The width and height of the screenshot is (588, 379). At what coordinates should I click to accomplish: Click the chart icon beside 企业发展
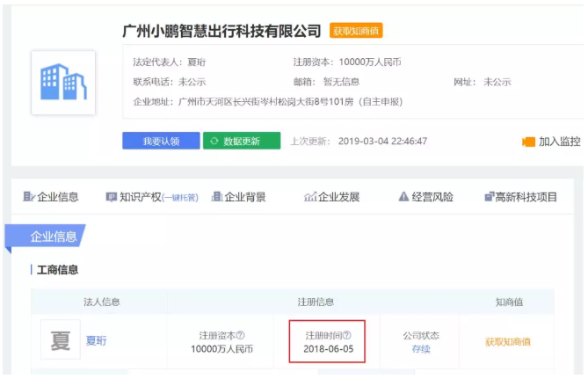point(309,197)
